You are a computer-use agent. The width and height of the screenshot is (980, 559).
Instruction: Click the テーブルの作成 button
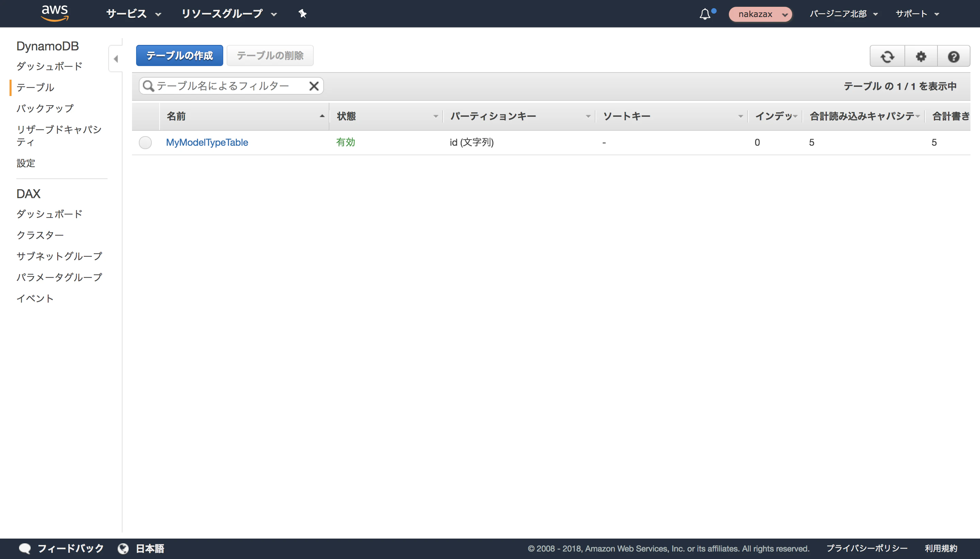click(180, 56)
